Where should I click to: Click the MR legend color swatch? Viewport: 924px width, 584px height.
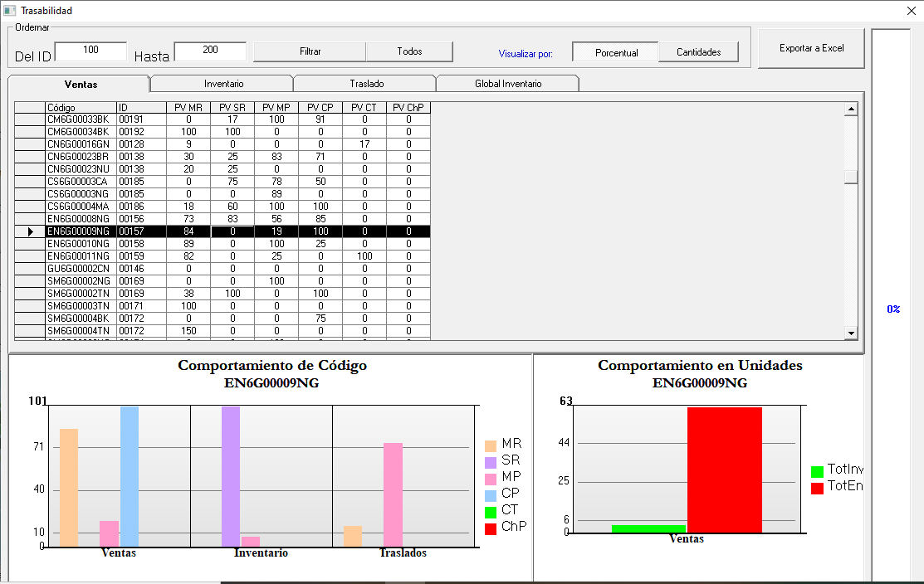point(491,445)
